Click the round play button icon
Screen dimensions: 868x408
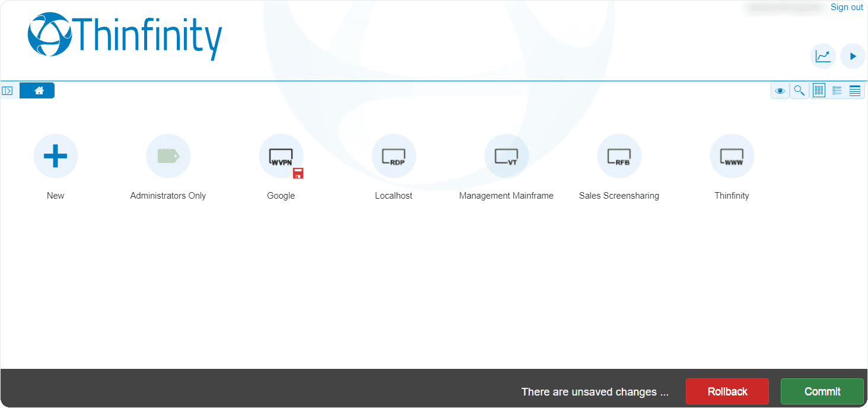coord(853,56)
